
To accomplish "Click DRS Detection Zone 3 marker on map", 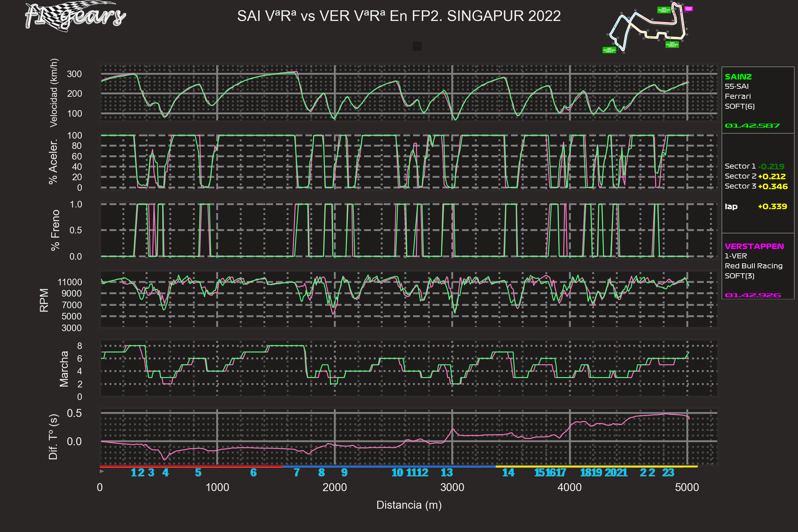I will pos(672,45).
